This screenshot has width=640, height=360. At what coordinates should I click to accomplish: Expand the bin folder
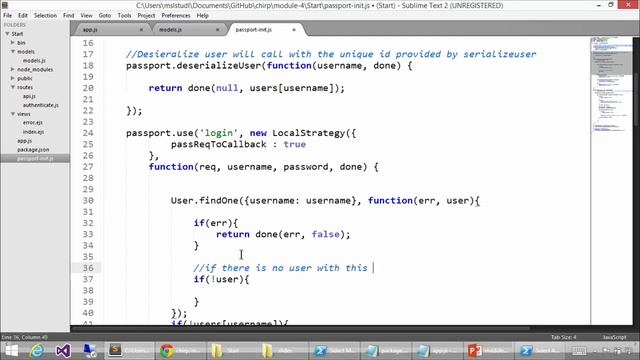pos(13,42)
